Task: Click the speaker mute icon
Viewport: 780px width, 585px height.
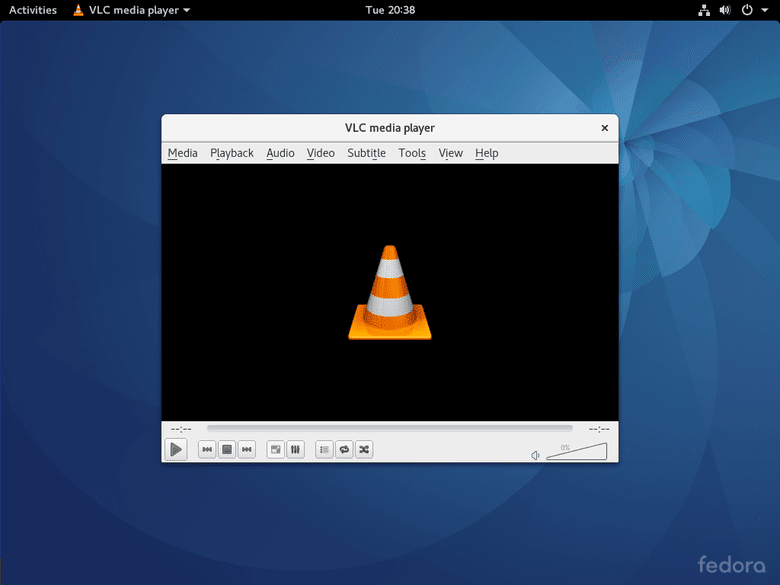Action: 535,455
